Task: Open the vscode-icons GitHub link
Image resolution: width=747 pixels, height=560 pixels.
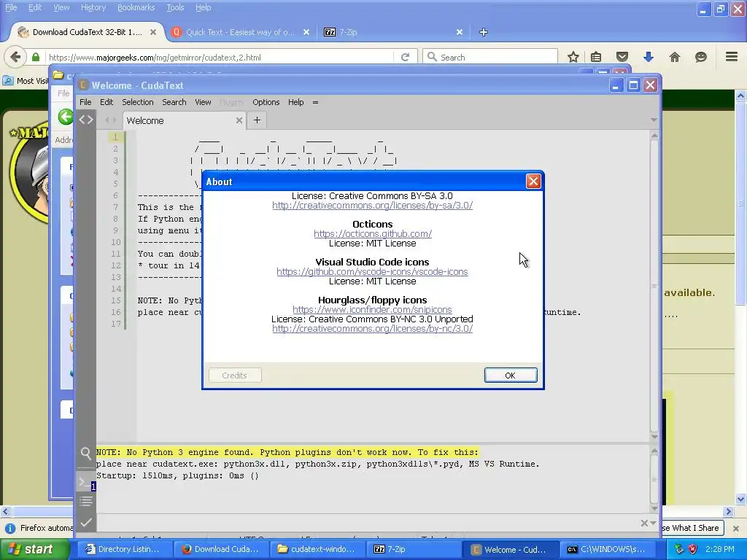Action: (372, 272)
